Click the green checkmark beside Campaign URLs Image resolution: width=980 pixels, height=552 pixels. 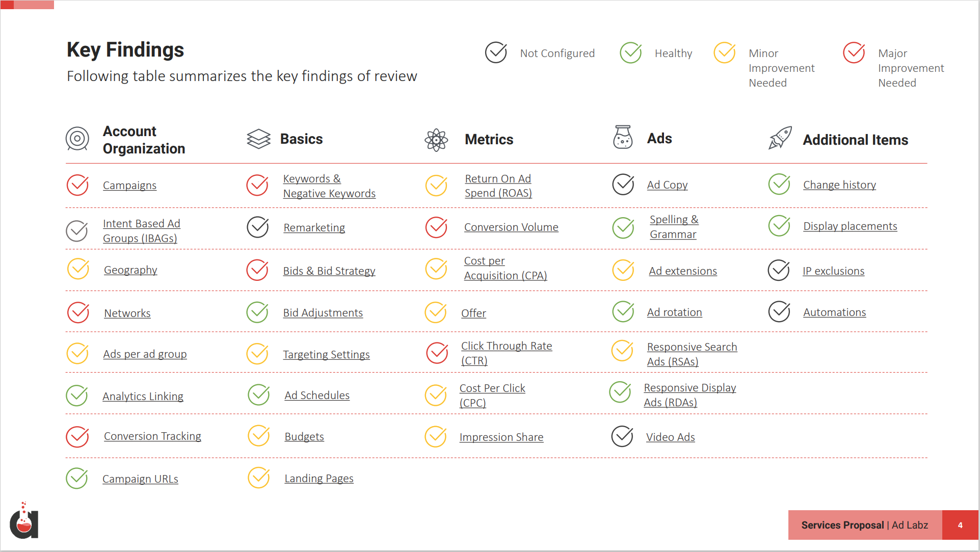(77, 478)
